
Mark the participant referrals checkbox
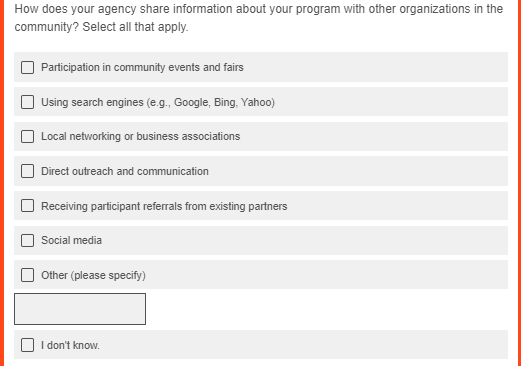tap(27, 206)
